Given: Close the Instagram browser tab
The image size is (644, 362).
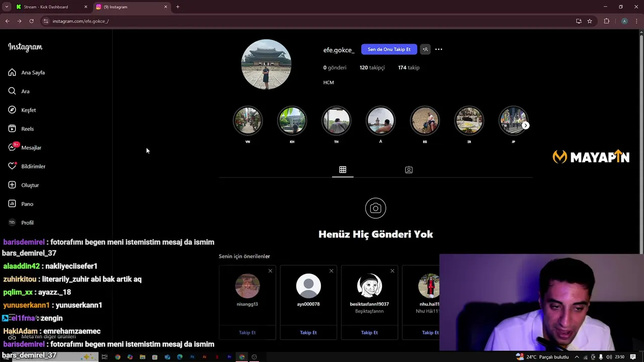Looking at the screenshot, I should 166,7.
